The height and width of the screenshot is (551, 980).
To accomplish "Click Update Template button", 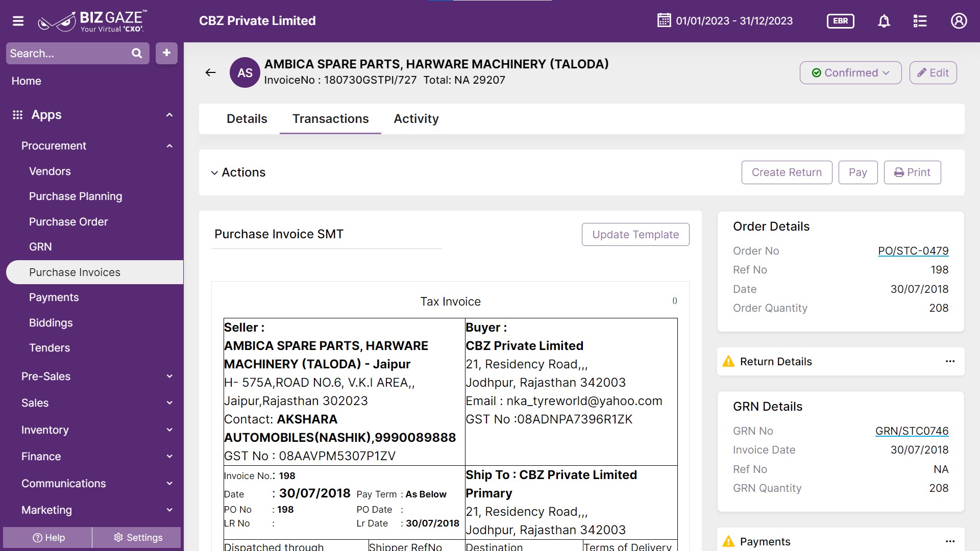I will [635, 234].
